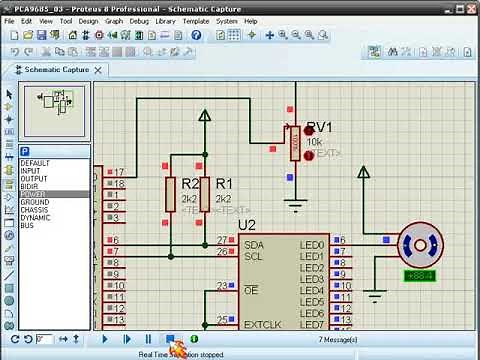Click the Copy to clipboard icon
This screenshot has height=360, width=480.
coord(60,52)
